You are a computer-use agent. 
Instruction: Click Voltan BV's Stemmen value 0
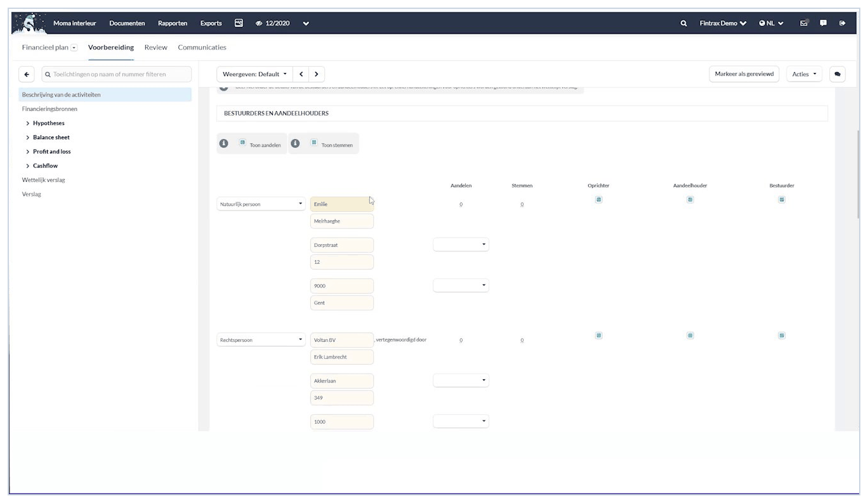coord(522,340)
